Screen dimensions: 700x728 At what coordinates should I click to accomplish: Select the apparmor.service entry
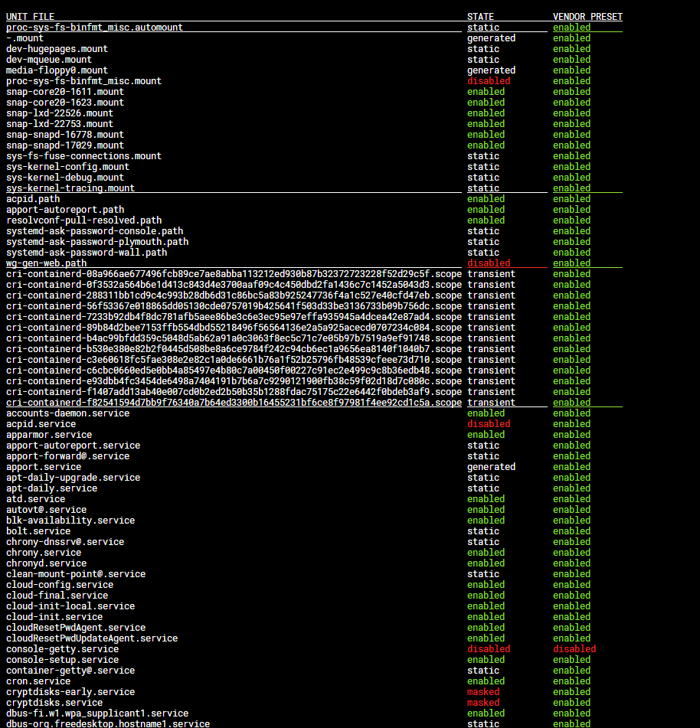(x=48, y=434)
